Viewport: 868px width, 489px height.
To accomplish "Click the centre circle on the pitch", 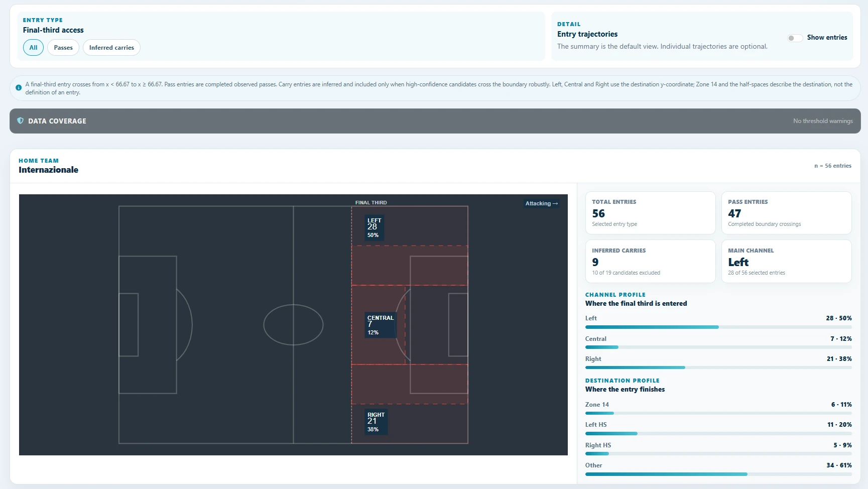I will [293, 325].
